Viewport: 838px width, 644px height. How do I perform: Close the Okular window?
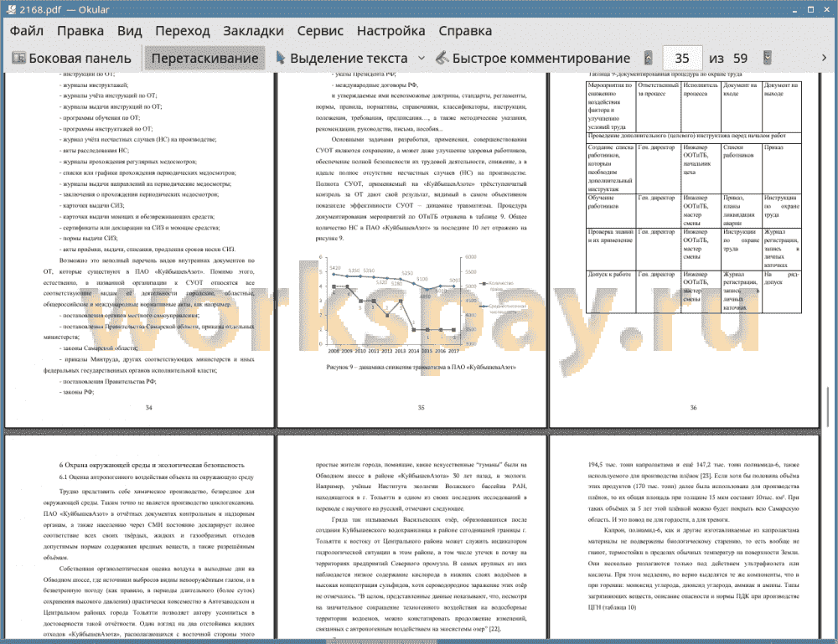pos(826,9)
